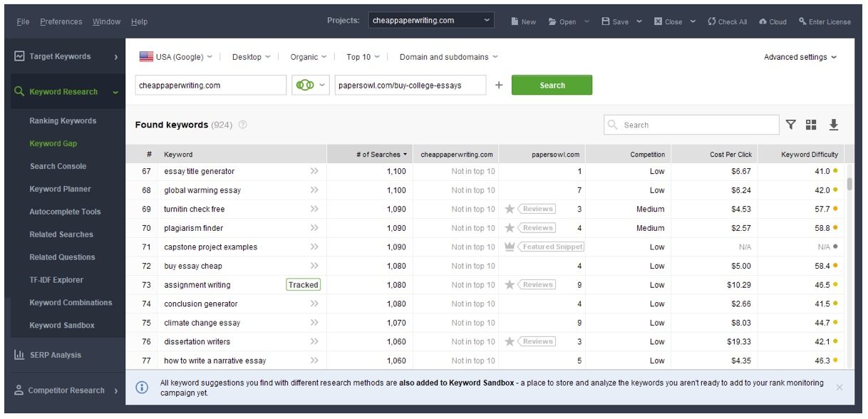The image size is (868, 419).
Task: Open the keyword intersection mode dropdown
Action: click(x=309, y=86)
